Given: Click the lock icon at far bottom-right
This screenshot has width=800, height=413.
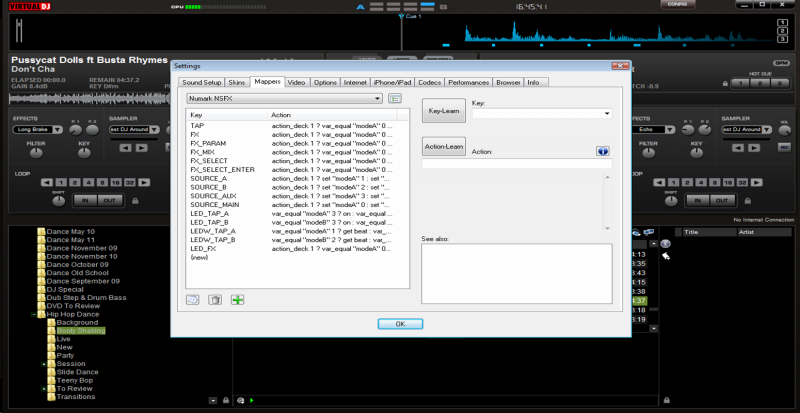Looking at the screenshot, I should [666, 401].
